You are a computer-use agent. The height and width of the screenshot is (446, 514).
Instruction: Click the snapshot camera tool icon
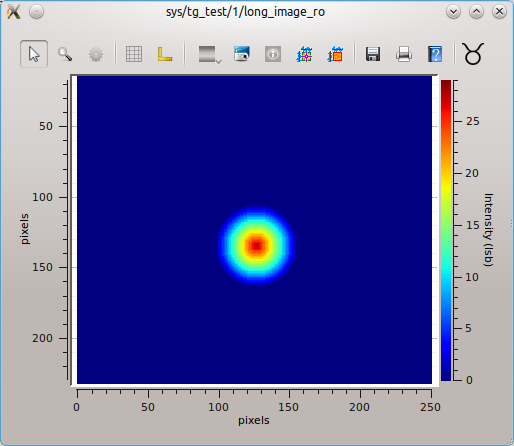pos(242,54)
